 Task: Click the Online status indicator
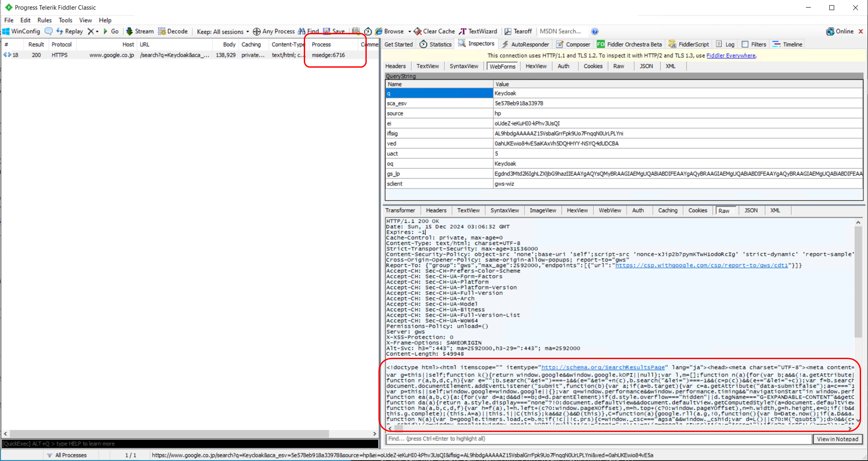[x=840, y=31]
